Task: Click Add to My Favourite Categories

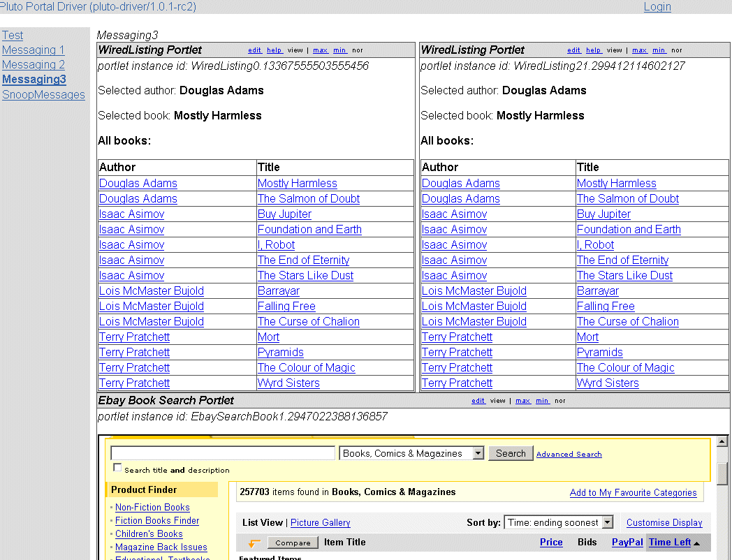Action: [x=633, y=493]
